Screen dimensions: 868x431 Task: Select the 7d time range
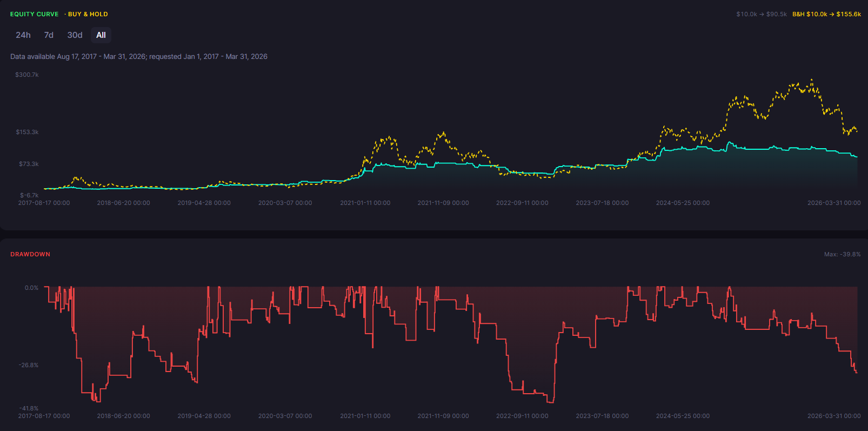tap(49, 35)
